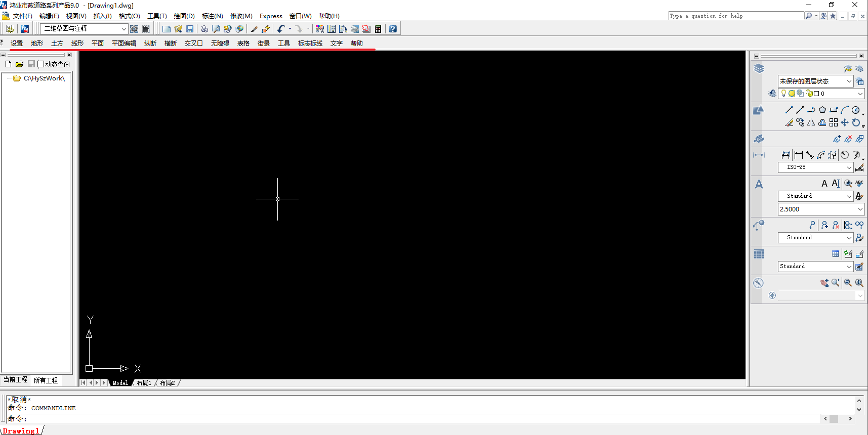The image size is (868, 435).
Task: Switch to the 所有工程 tab
Action: point(46,380)
